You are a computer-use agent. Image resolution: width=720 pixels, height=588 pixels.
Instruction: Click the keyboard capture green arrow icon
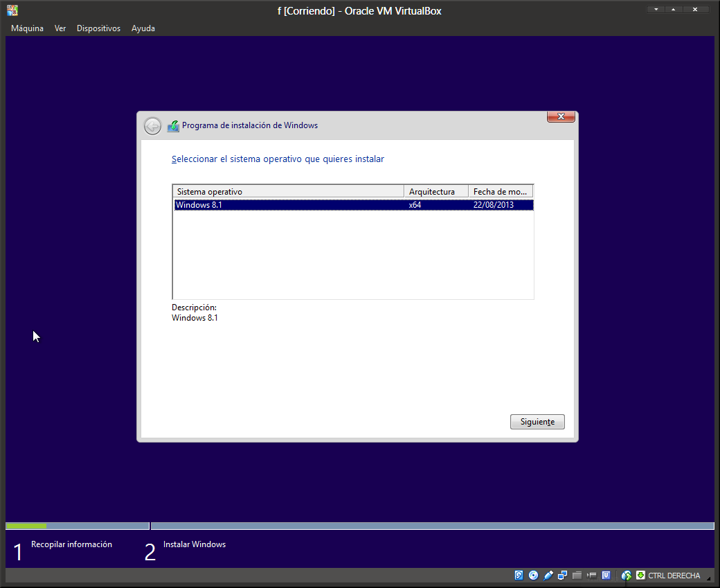click(640, 575)
